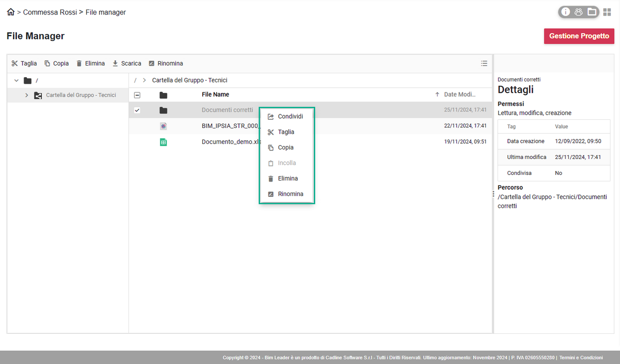Uncheck the Documenti corretti row checkbox
620x364 pixels.
pyautogui.click(x=137, y=110)
